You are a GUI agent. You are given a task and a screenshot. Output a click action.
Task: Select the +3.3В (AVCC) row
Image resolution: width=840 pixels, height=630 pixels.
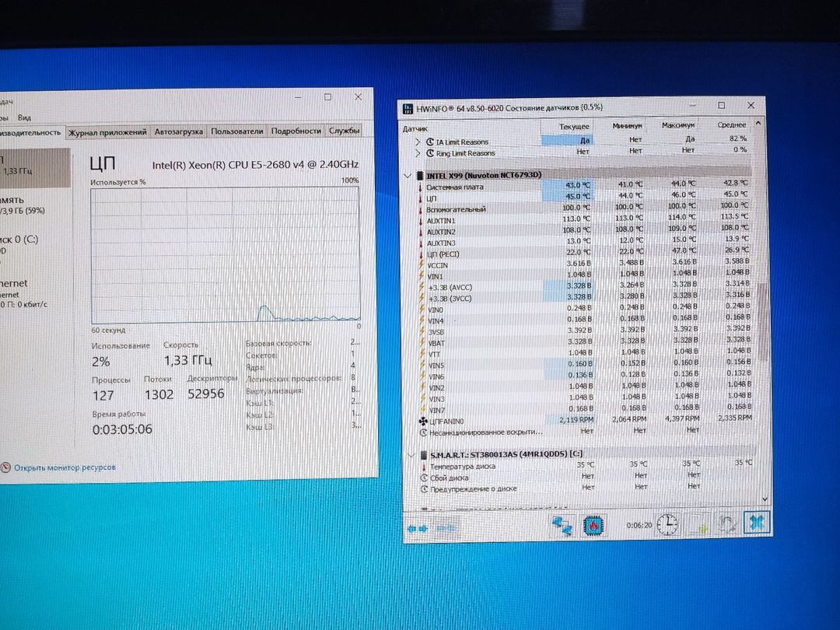tap(584, 286)
